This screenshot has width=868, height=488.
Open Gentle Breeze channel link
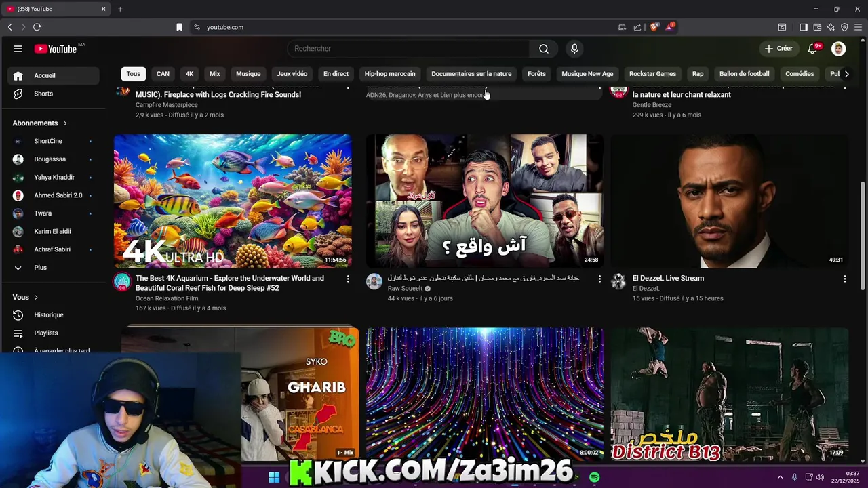652,105
